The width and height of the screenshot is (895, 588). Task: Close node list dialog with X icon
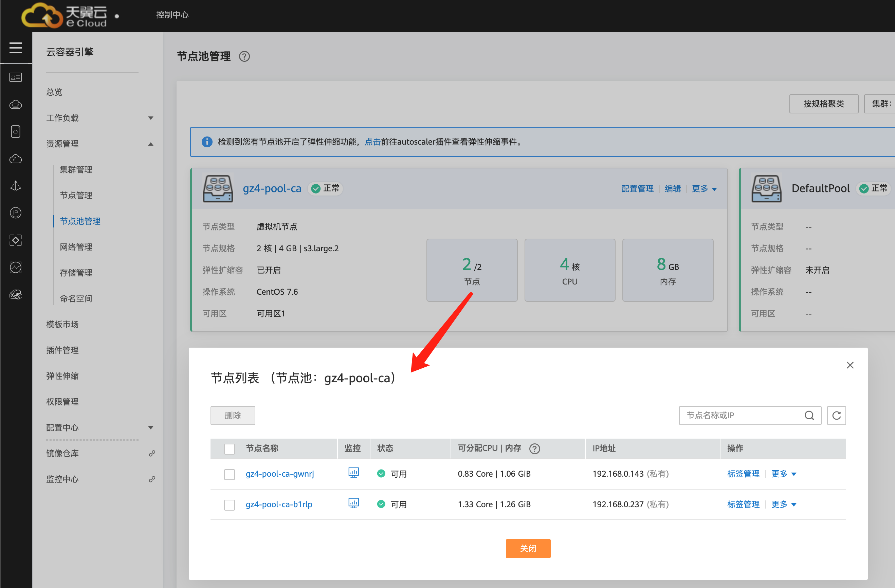point(850,365)
